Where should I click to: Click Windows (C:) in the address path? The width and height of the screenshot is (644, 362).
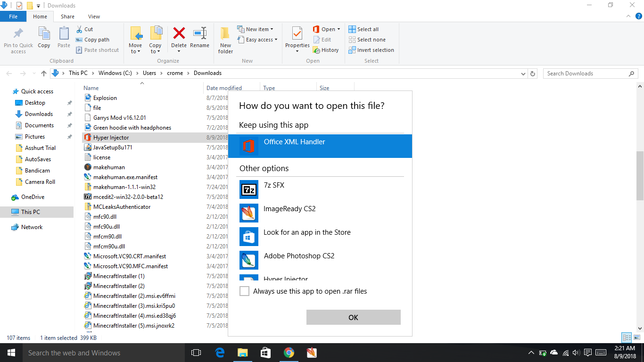point(115,73)
